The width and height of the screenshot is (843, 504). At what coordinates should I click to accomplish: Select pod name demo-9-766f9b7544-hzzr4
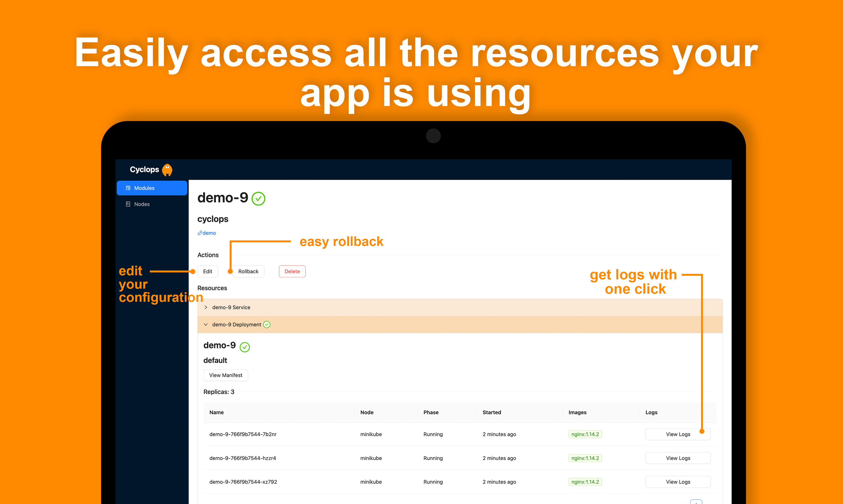coord(243,458)
